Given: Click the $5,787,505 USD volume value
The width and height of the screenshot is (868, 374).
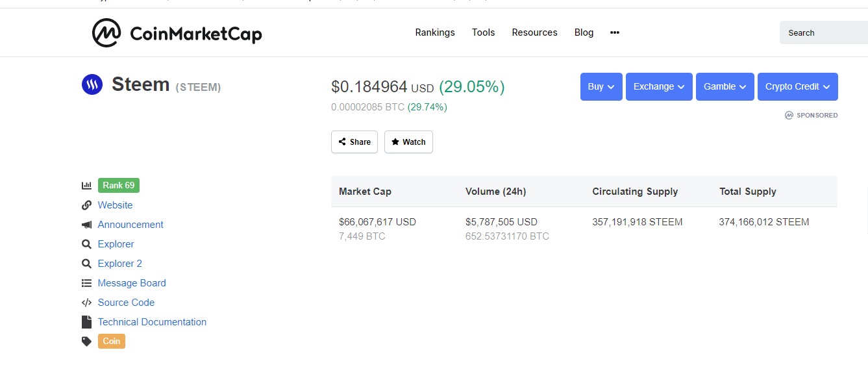Looking at the screenshot, I should pyautogui.click(x=501, y=222).
